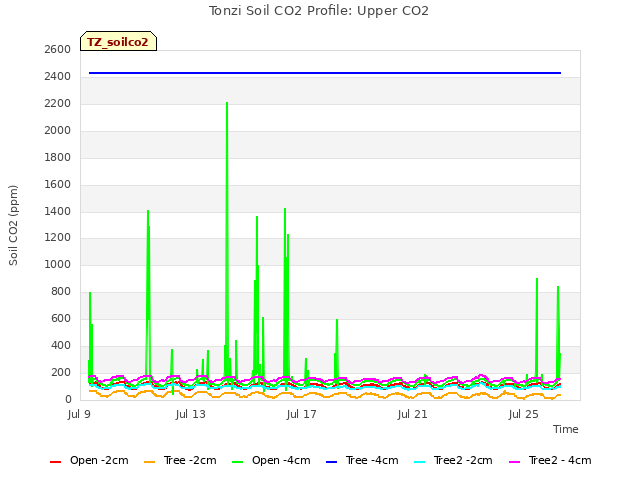
Task: Click the 1200 y-axis tick label
Action: coord(58,237)
